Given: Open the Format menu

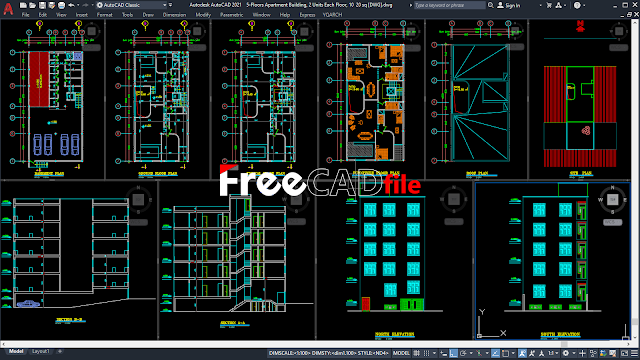Looking at the screenshot, I should click(x=104, y=15).
